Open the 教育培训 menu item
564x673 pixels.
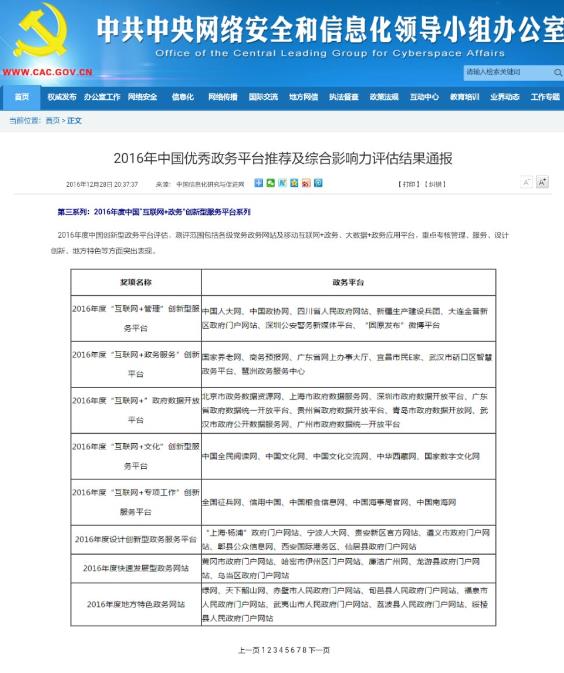pos(464,97)
